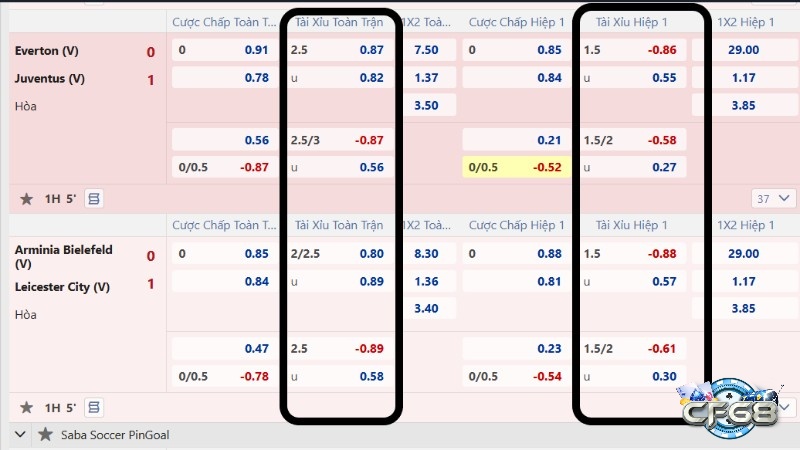The image size is (800, 450).
Task: Open stats icon beside Everton match timer
Action: 94,198
